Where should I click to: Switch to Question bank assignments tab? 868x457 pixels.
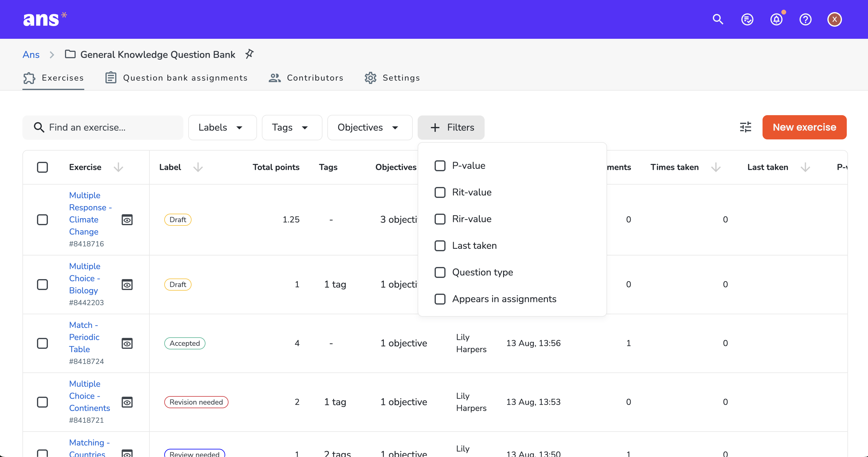(x=176, y=78)
